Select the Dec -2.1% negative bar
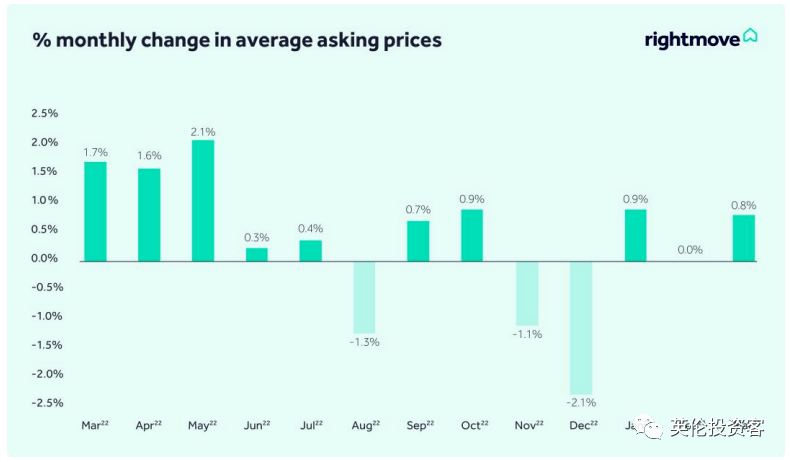Image resolution: width=790 pixels, height=462 pixels. [x=581, y=327]
